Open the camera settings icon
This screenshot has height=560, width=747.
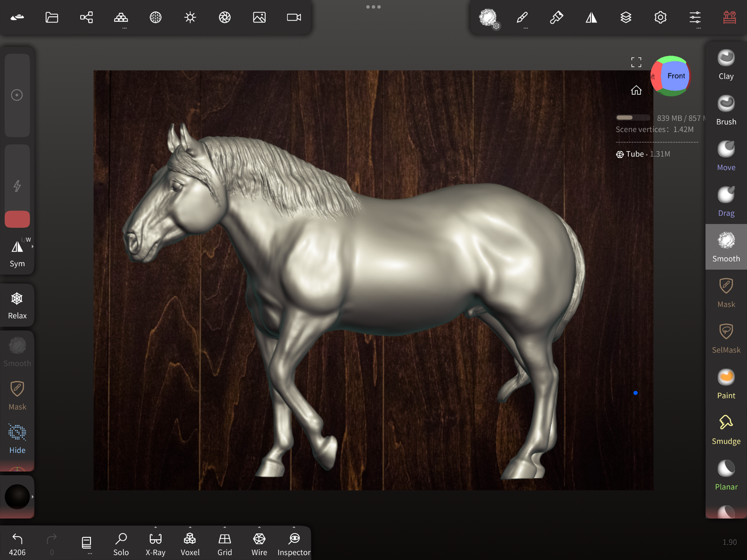pos(294,17)
